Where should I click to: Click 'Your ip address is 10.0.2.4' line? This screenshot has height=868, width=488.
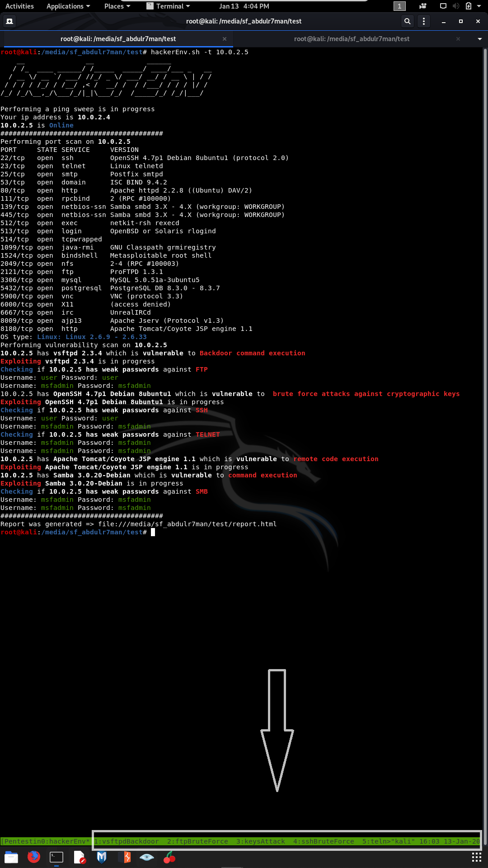point(55,117)
